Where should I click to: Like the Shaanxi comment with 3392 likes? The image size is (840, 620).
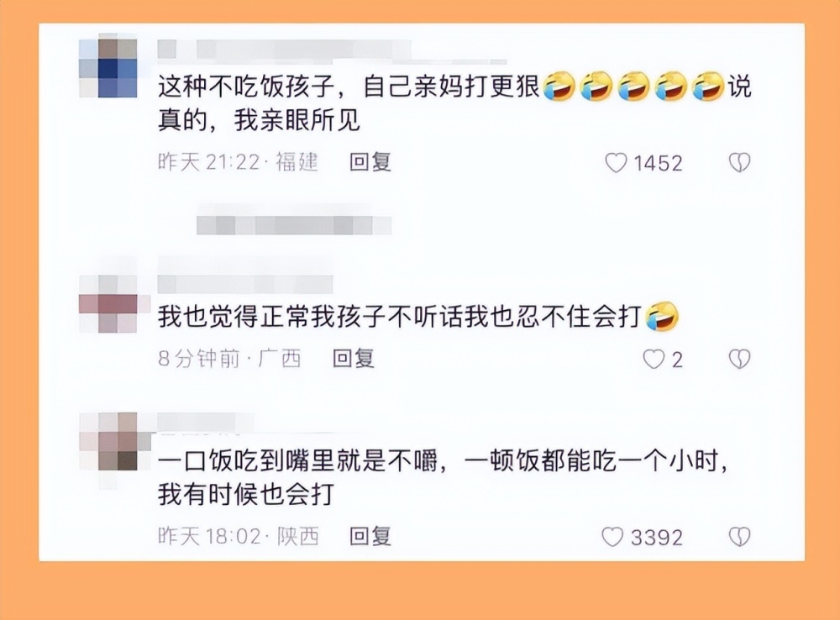point(612,536)
